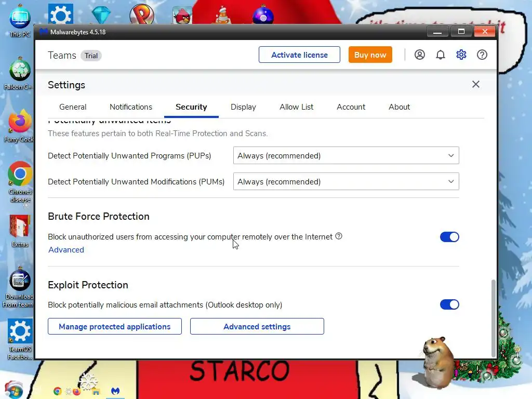Switch to the Display tab
532x399 pixels.
coord(243,107)
